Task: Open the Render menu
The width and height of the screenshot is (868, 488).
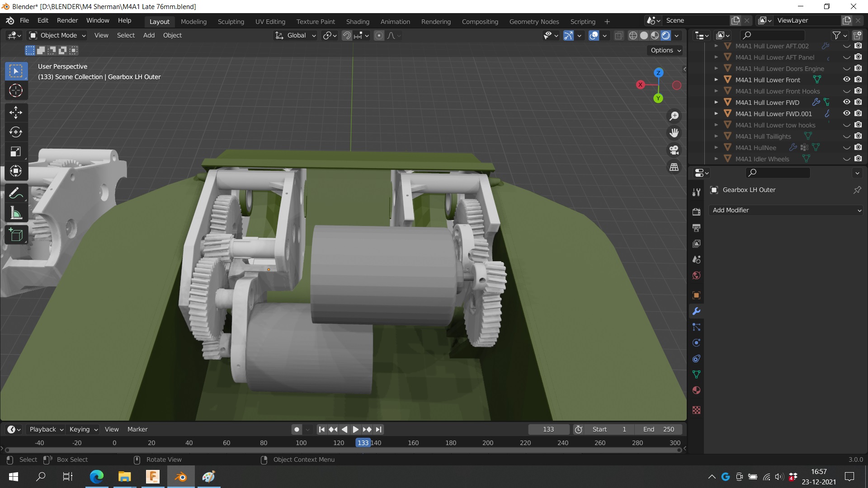Action: coord(67,20)
